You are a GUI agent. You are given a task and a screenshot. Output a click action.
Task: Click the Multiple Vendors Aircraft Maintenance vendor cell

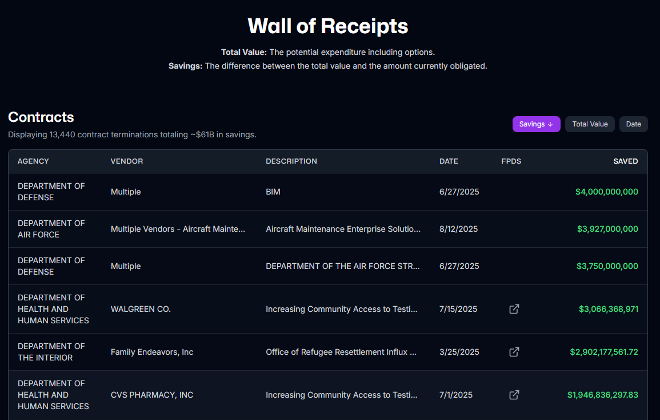pyautogui.click(x=177, y=229)
